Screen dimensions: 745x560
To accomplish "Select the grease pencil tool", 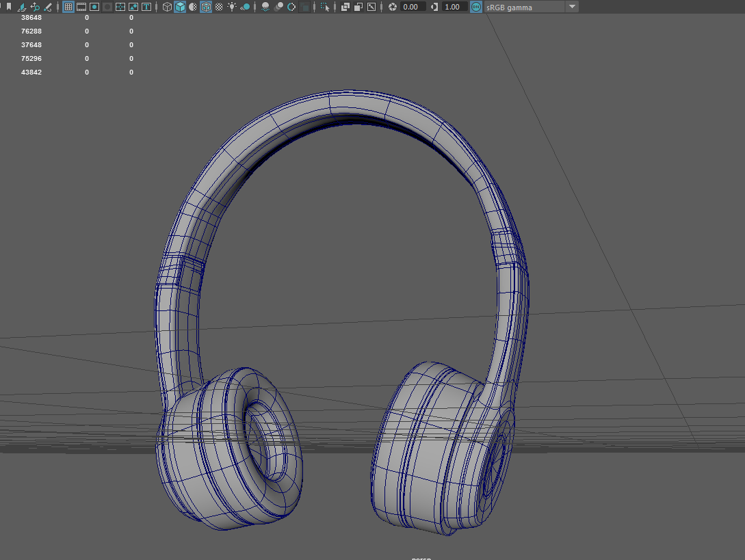I will click(x=48, y=7).
